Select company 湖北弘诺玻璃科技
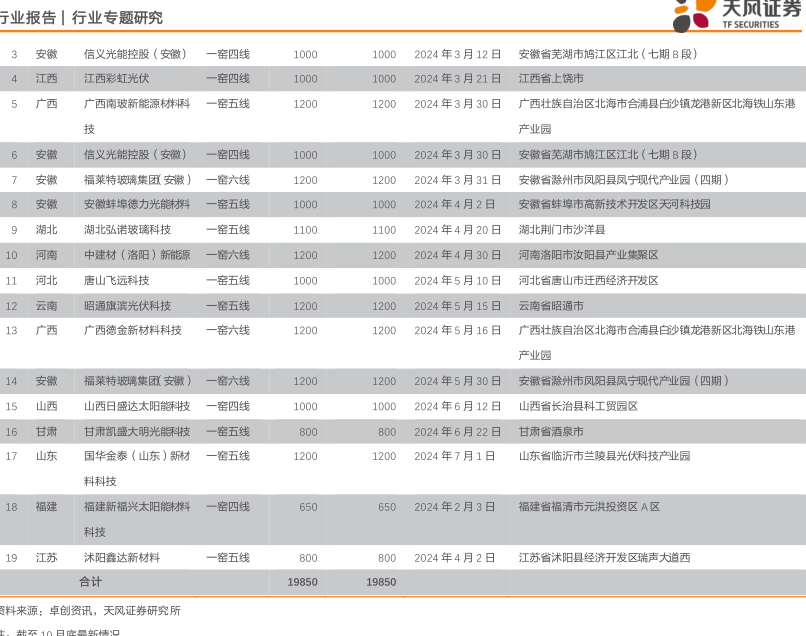The height and width of the screenshot is (636, 806). tap(127, 230)
